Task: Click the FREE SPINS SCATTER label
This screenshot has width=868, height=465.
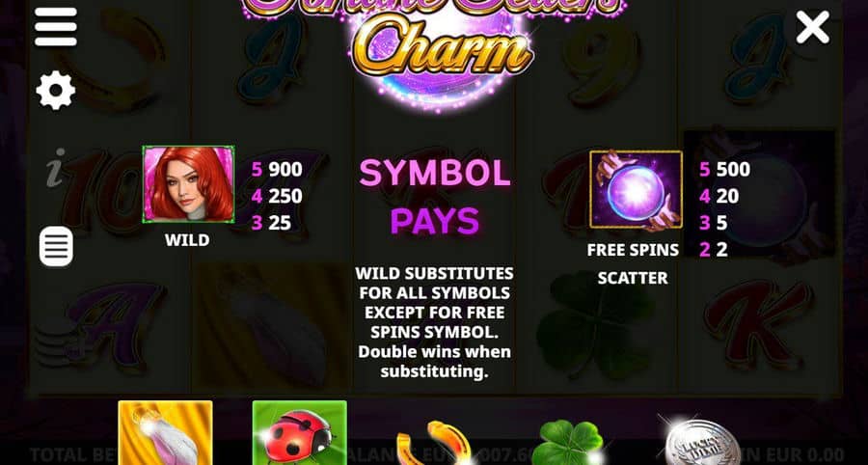Action: click(633, 263)
